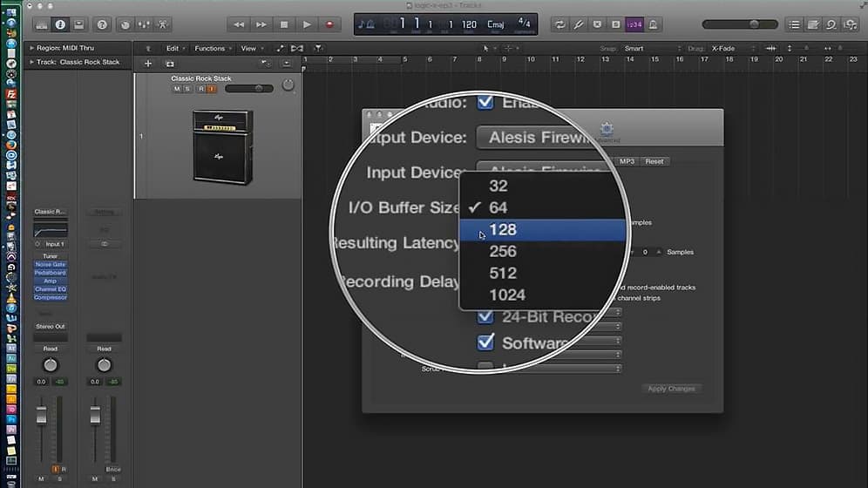
Task: Enable the Tuner fork icon
Action: click(579, 24)
